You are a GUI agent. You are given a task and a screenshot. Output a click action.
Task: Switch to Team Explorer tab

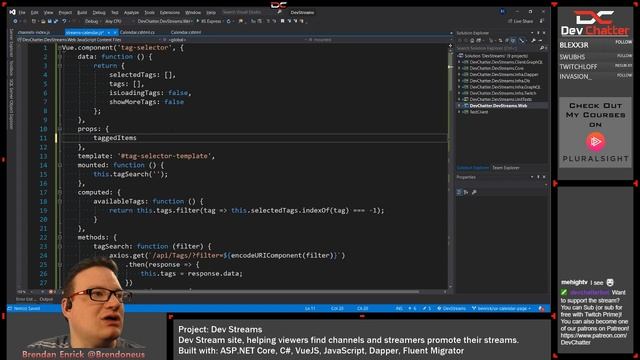(x=506, y=168)
